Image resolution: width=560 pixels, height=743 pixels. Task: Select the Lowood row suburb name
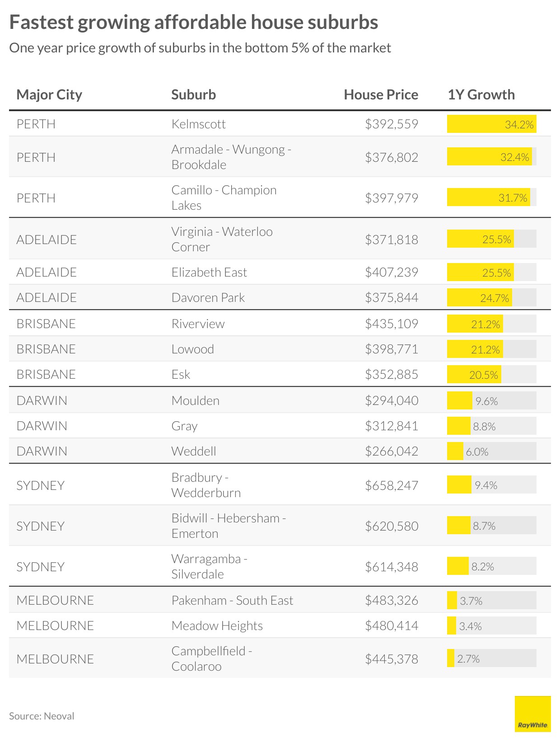(192, 349)
